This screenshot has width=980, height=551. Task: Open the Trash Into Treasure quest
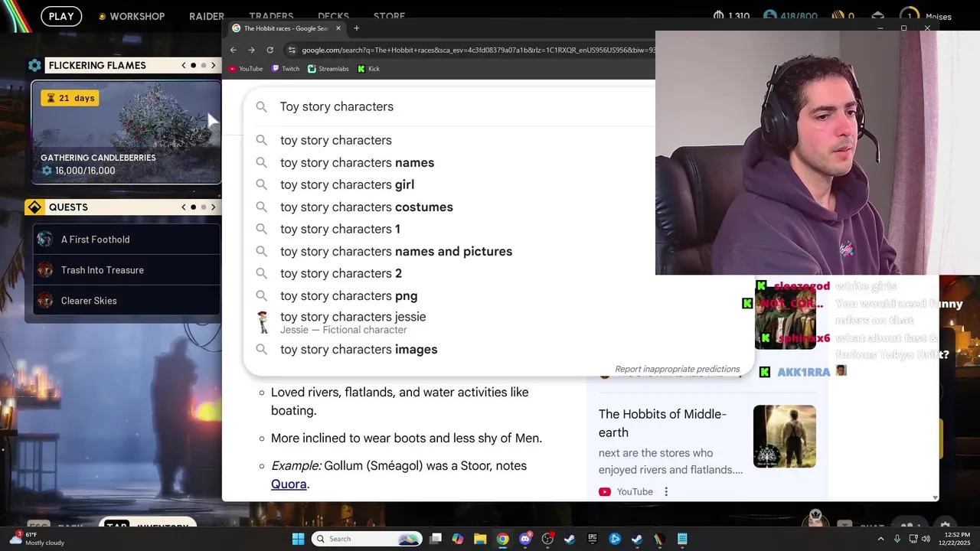[126, 270]
